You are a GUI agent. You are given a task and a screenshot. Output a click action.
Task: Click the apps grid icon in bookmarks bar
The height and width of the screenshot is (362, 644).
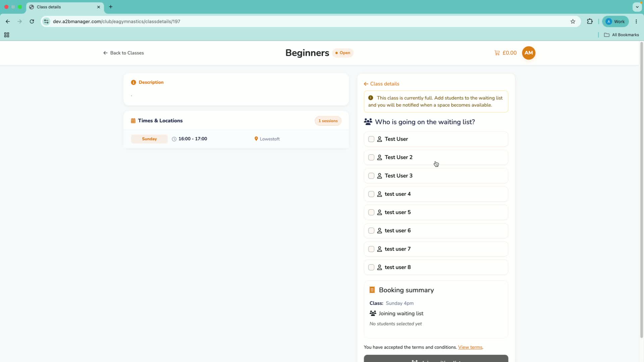[x=7, y=35]
